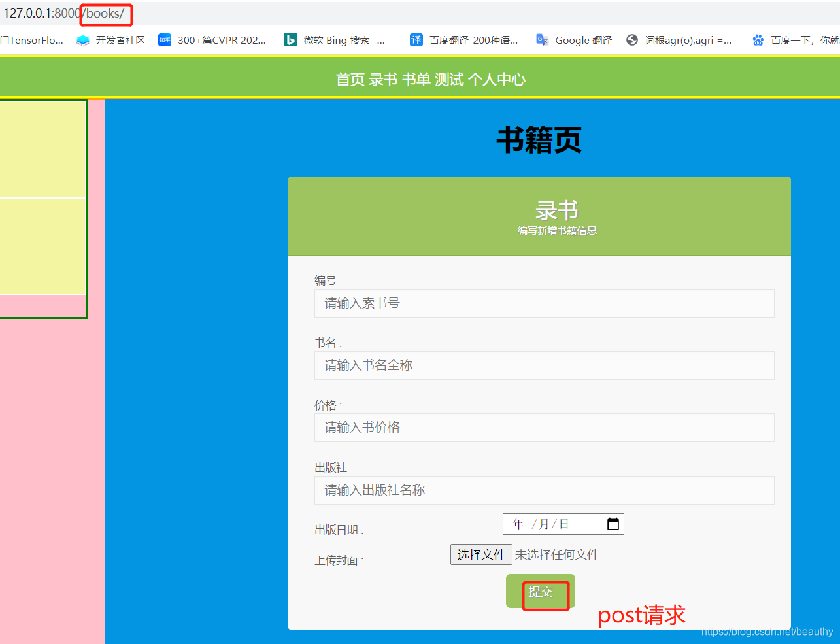Image resolution: width=840 pixels, height=644 pixels.
Task: Click the globe icon beside 词根agr(o) bookmark
Action: 631,40
